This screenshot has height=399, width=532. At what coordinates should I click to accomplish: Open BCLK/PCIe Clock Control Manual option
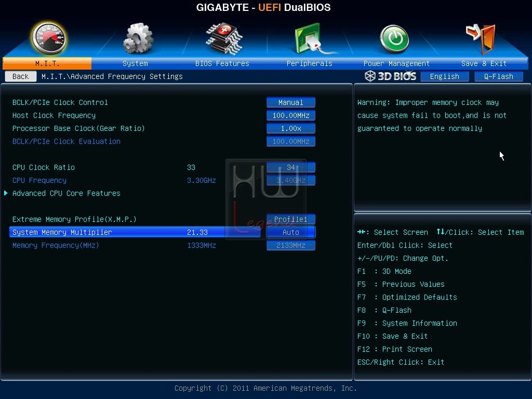click(291, 102)
